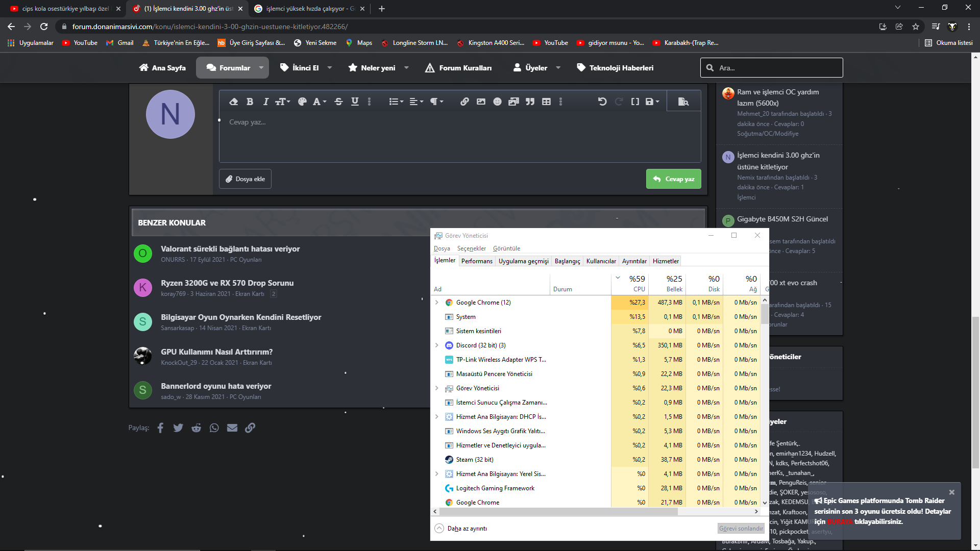Insert media in the reply editor

coord(513,102)
